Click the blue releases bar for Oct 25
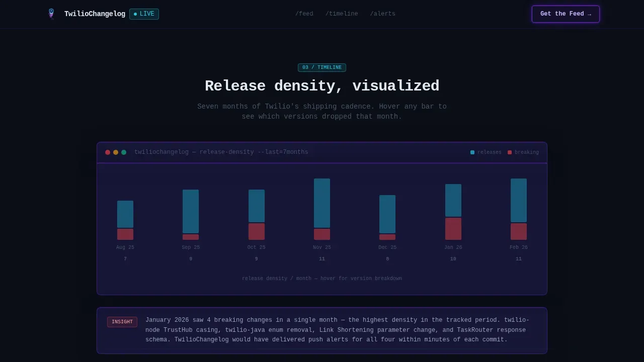 pyautogui.click(x=257, y=206)
